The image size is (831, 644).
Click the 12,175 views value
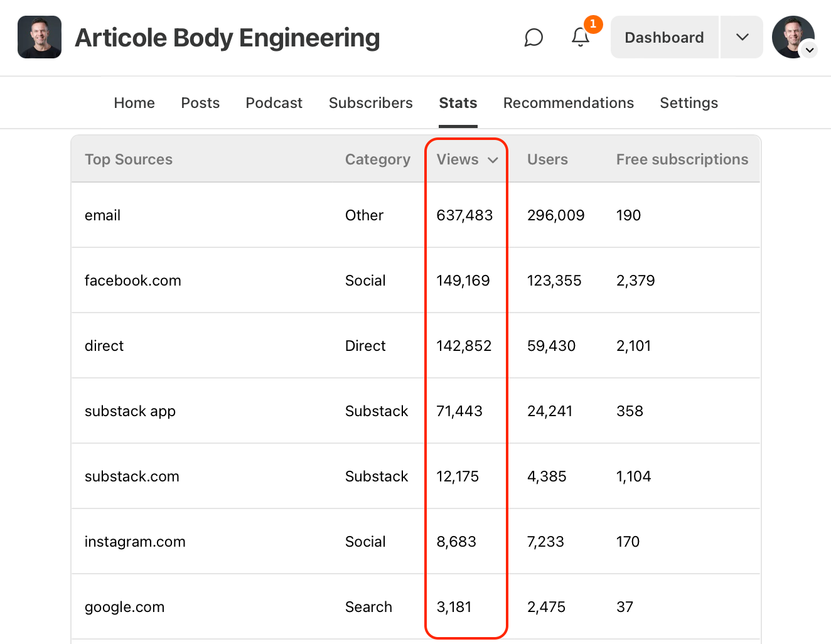pyautogui.click(x=458, y=476)
